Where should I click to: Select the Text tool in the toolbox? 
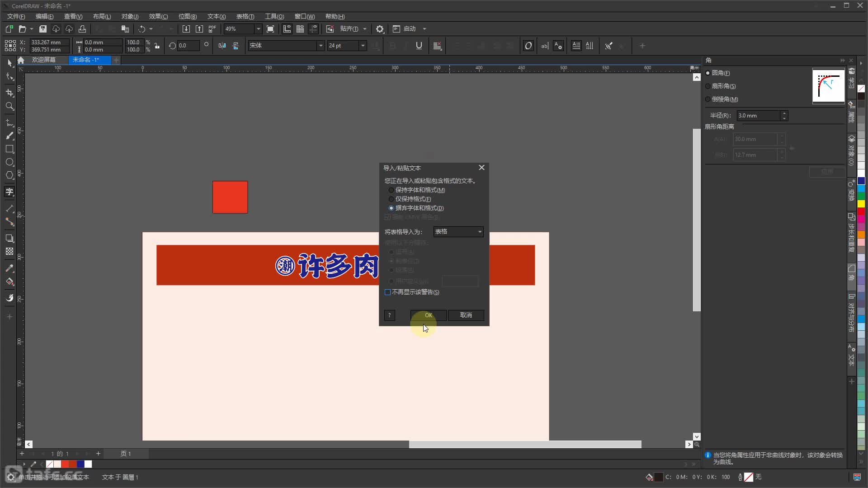click(x=9, y=192)
